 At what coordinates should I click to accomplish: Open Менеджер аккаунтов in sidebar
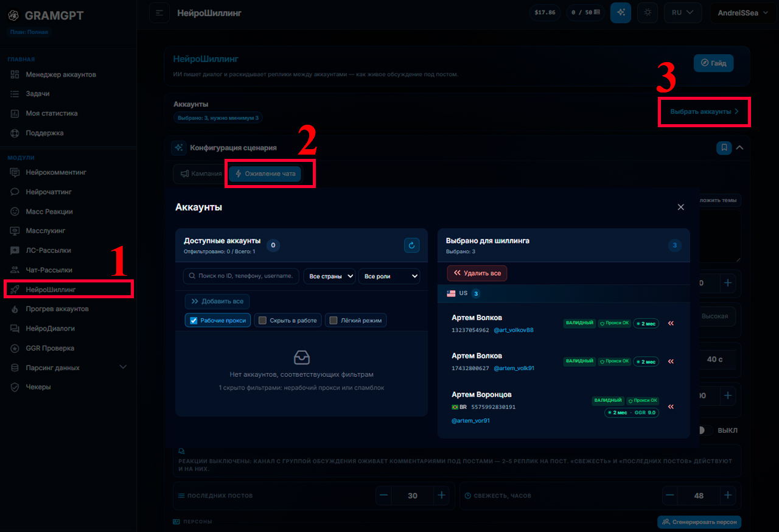pos(61,74)
